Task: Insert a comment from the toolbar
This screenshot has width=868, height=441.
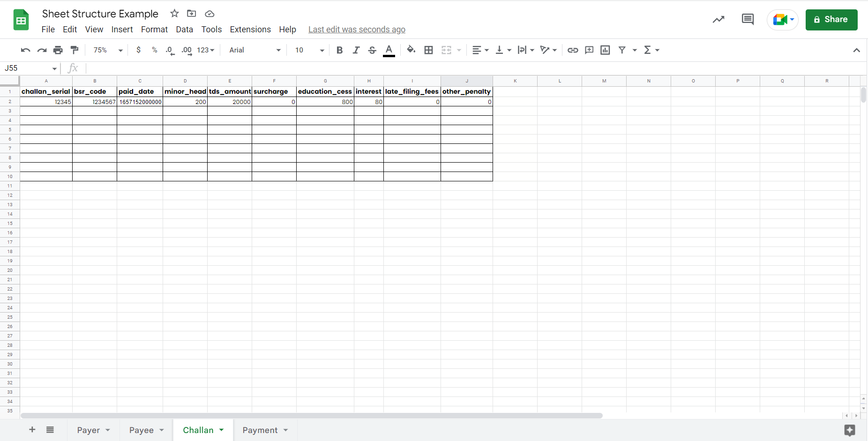Action: pyautogui.click(x=589, y=50)
